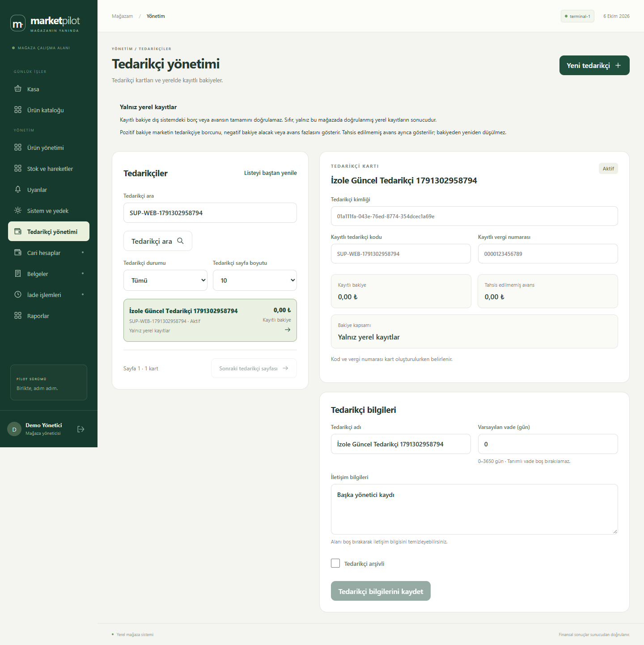
Task: Click the Aktif status badge
Action: click(608, 169)
